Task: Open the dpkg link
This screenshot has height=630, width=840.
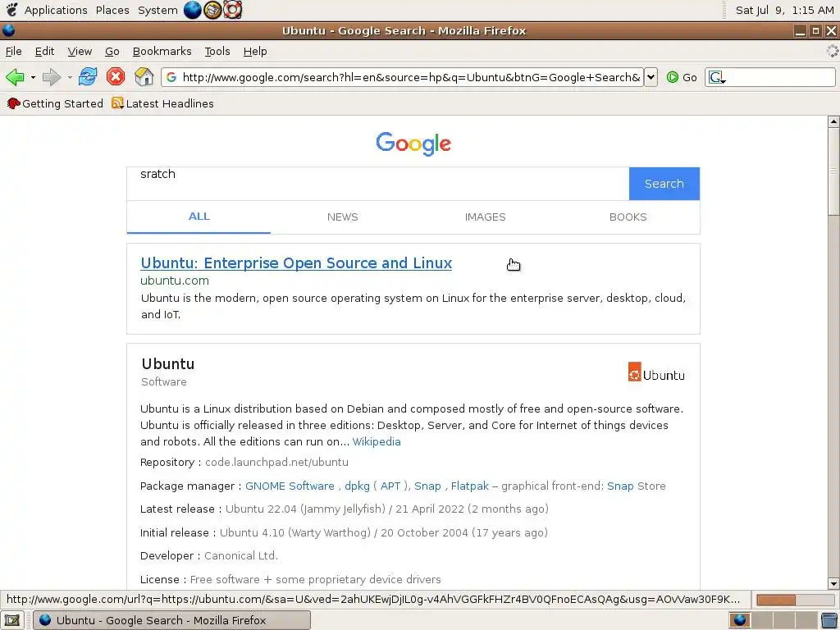Action: (x=357, y=486)
